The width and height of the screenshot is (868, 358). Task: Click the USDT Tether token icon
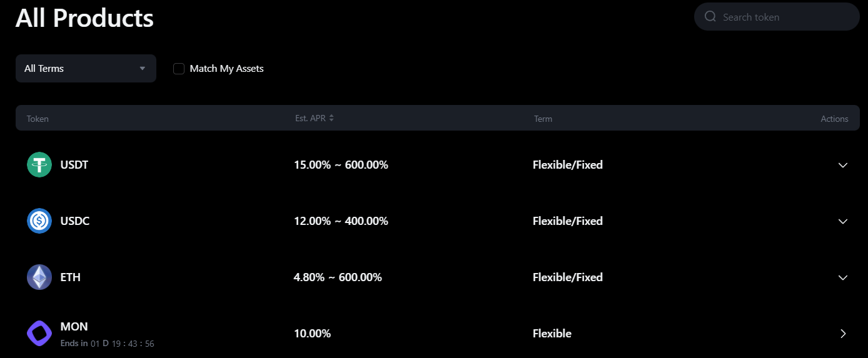click(39, 165)
